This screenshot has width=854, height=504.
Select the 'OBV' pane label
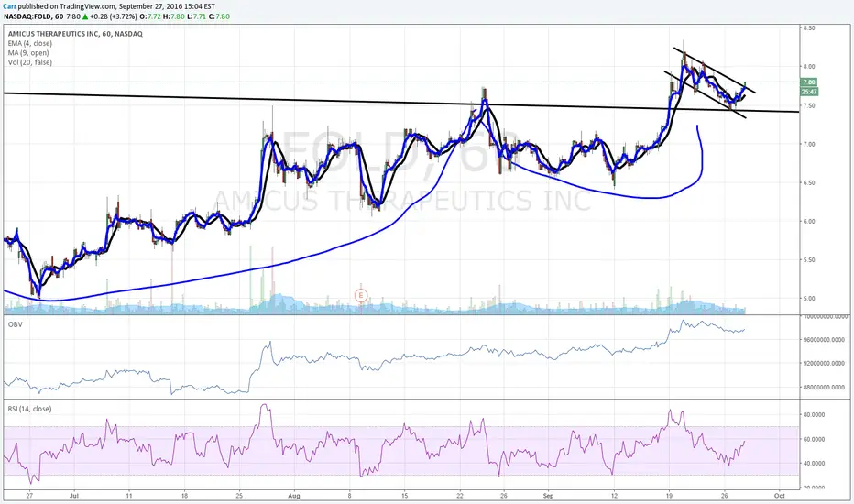tap(15, 324)
